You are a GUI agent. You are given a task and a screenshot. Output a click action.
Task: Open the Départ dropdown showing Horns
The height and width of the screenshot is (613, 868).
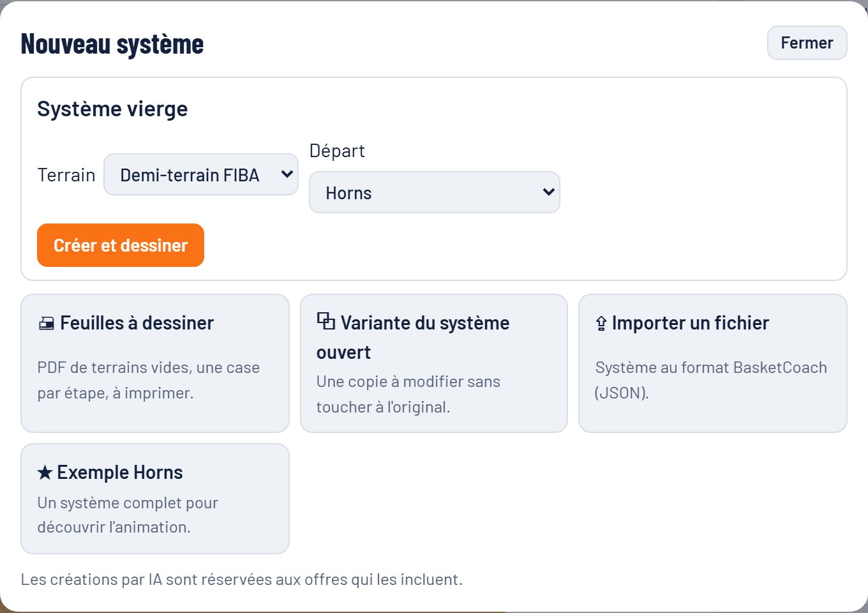[x=434, y=192]
